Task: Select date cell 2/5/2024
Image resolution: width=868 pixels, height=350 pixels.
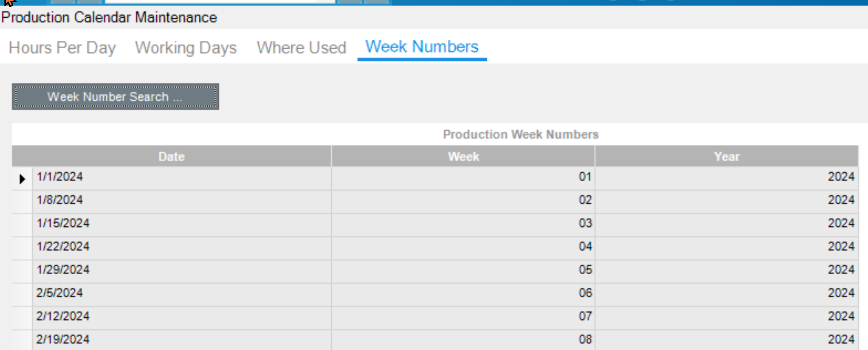Action: point(182,295)
